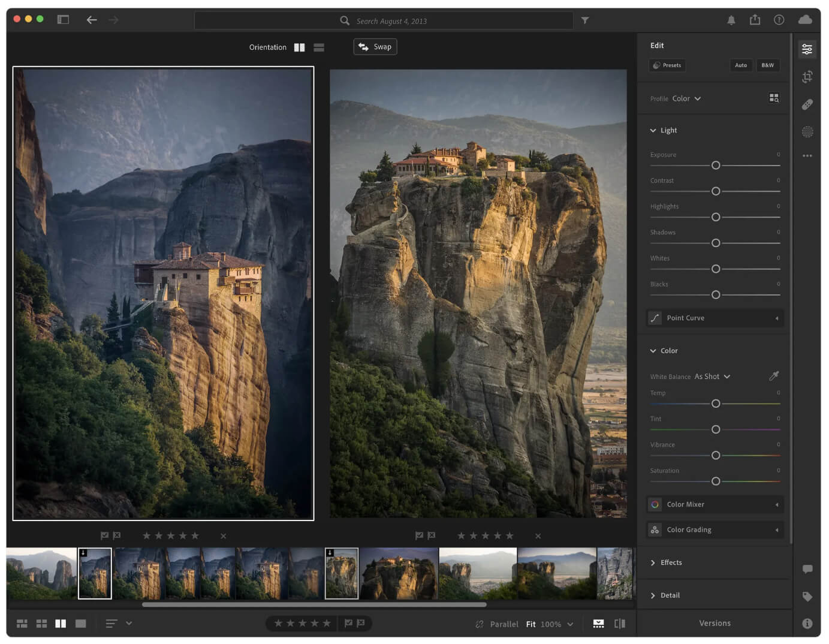The height and width of the screenshot is (644, 829).
Task: Adjust the Saturation slider handle
Action: (715, 482)
